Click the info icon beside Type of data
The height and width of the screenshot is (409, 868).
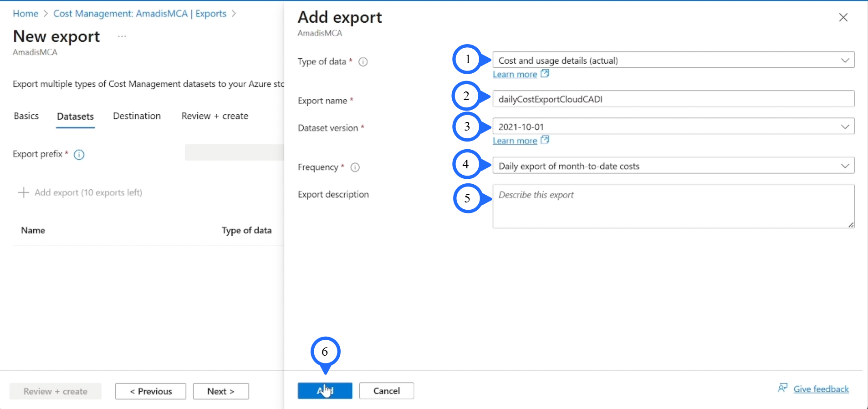coord(363,62)
